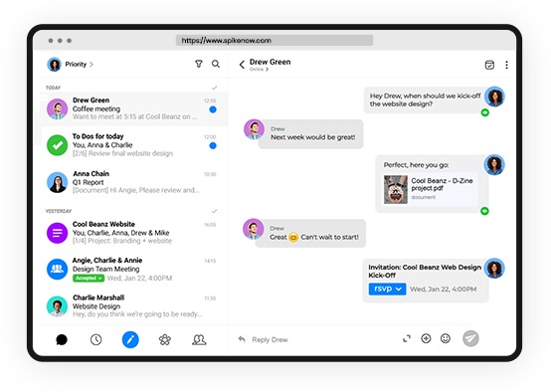Viewport: 551px width, 392px height.
Task: Mark all Yesterday messages as read
Action: 215,211
